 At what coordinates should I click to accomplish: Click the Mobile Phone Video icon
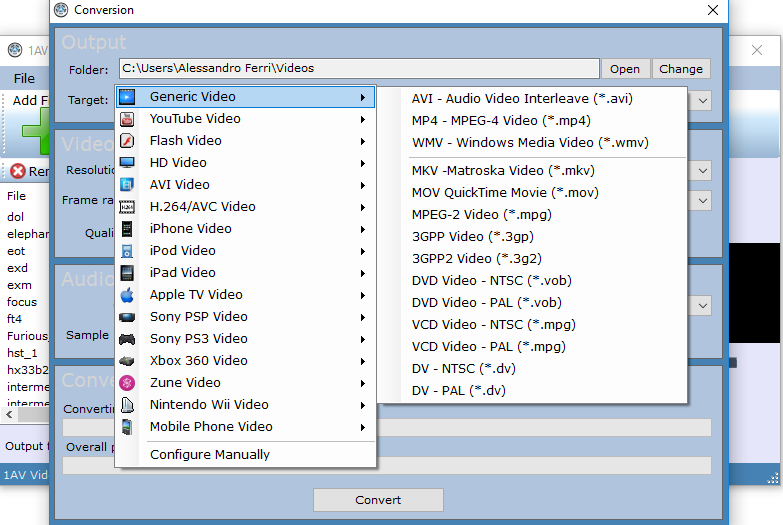click(127, 427)
